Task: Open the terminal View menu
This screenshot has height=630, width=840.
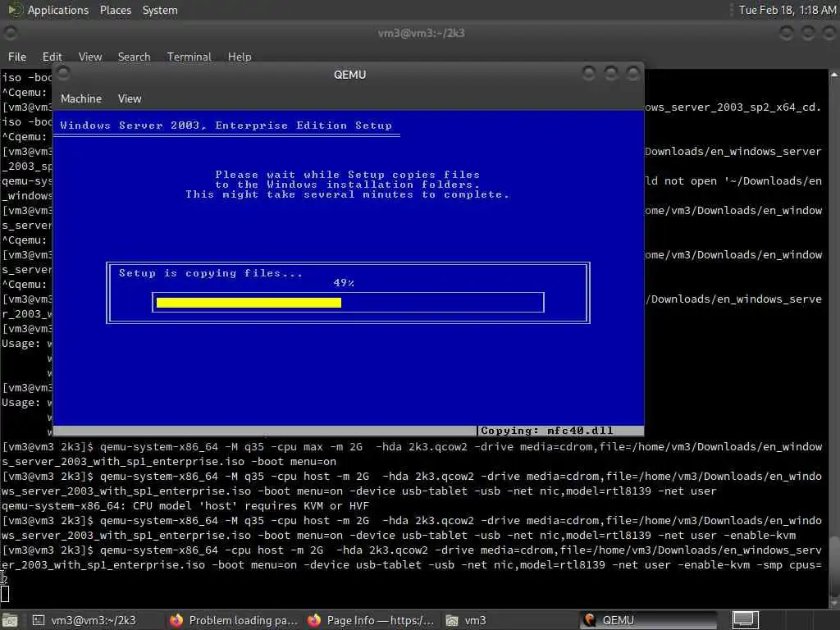Action: point(90,57)
